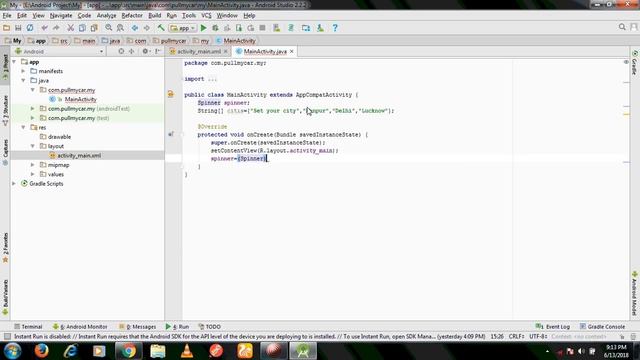Click the Stop square icon
Viewport: 640px width, 360px height.
pos(262,28)
